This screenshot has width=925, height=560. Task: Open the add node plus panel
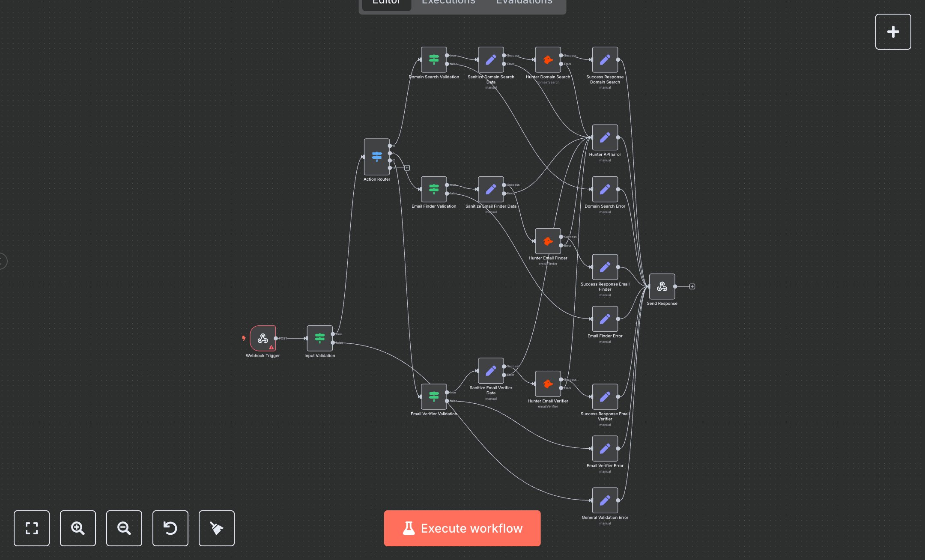click(893, 32)
